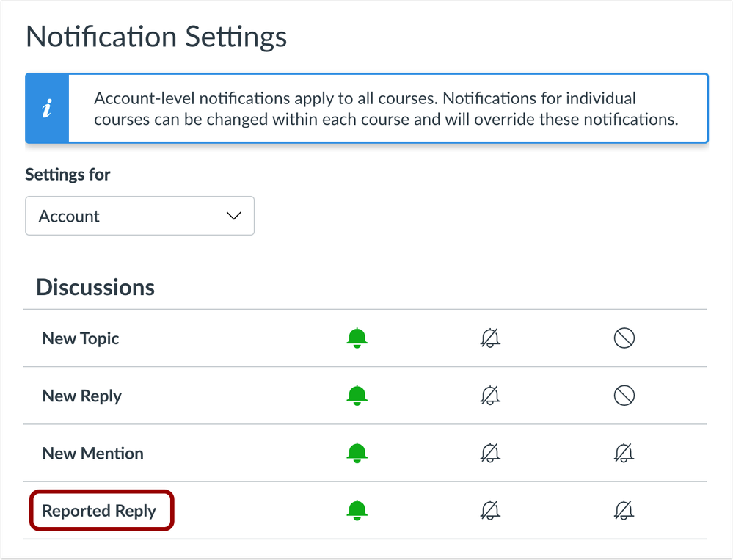Click the middle crossed-out bell in New Mention row
Image resolution: width=733 pixels, height=560 pixels.
tap(490, 453)
